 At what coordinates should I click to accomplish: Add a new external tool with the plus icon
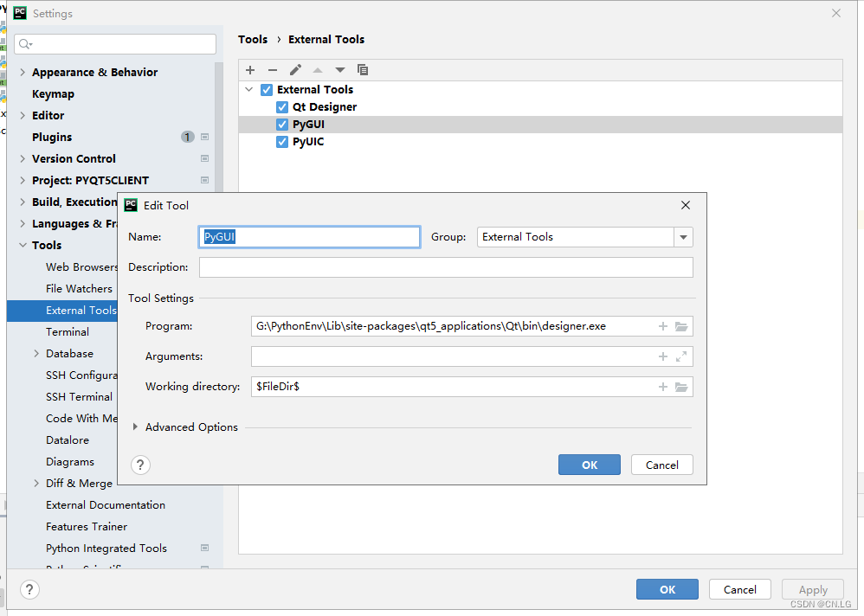pyautogui.click(x=250, y=70)
